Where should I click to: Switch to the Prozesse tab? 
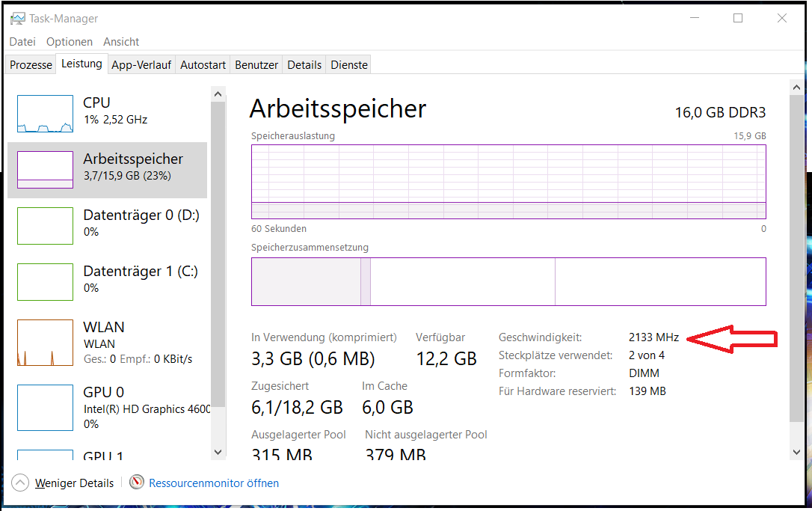tap(31, 65)
